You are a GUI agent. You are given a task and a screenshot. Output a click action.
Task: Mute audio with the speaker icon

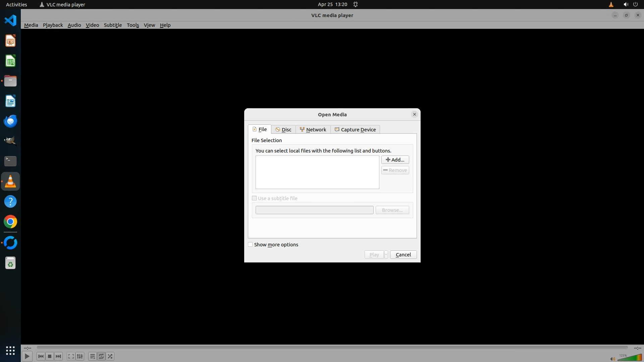click(612, 359)
